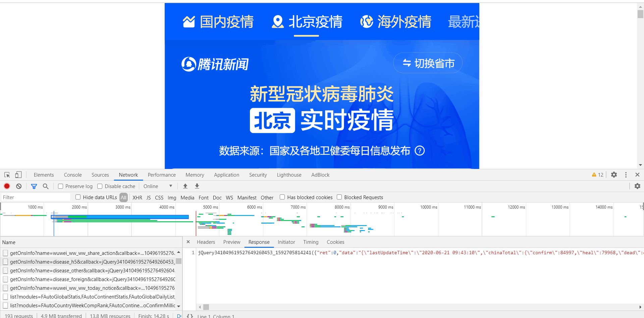
Task: Click the 切换省市 button
Action: coord(428,63)
